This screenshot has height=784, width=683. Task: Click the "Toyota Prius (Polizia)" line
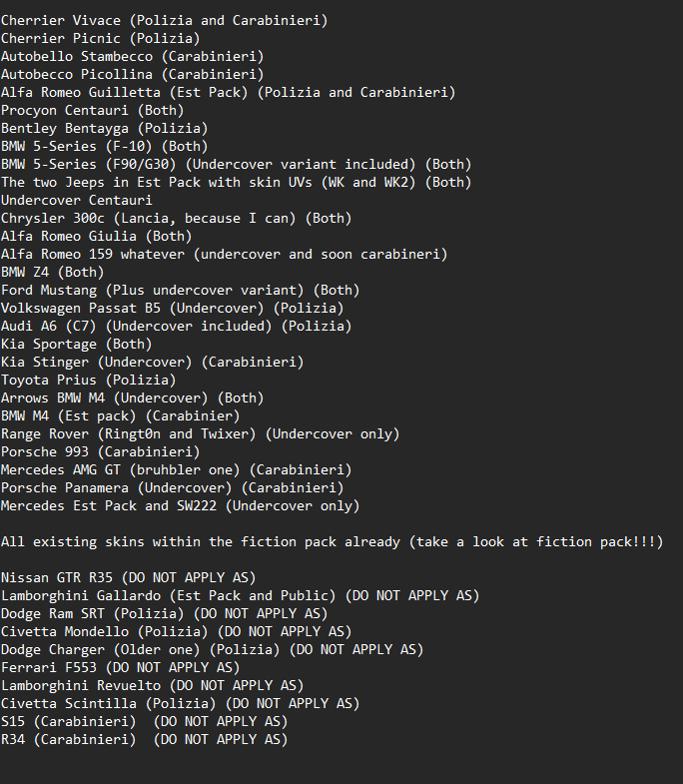click(x=88, y=380)
